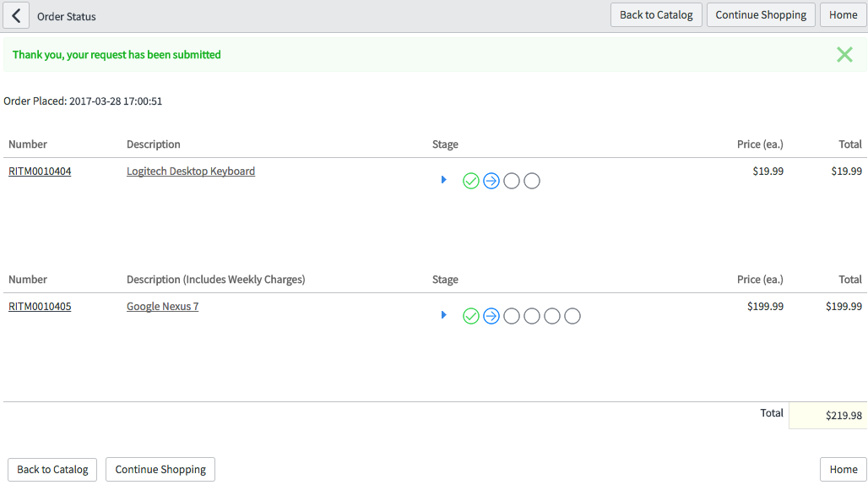Click the last pending stage circle for Logitech Keyboard

point(532,181)
